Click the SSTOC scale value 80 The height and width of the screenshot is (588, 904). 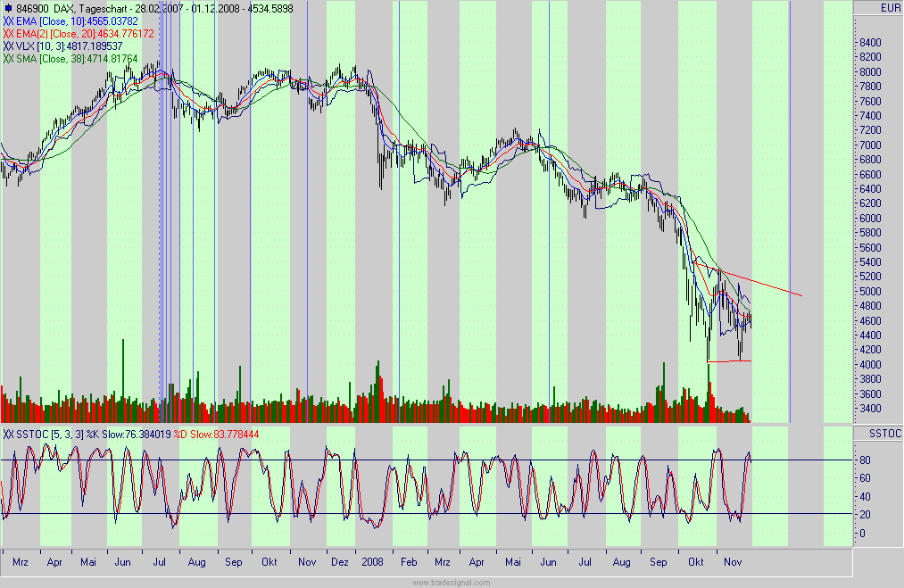(x=865, y=460)
